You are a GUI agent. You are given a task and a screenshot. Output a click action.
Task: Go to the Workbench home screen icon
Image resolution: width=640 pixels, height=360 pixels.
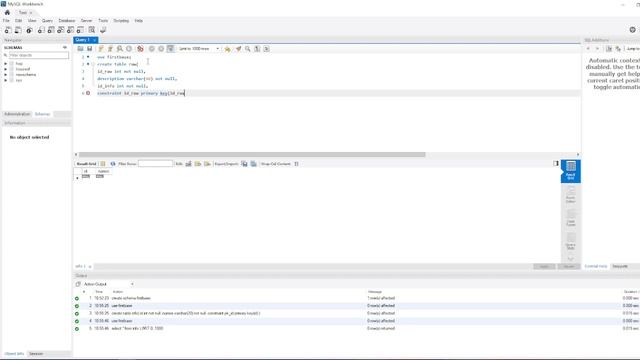pyautogui.click(x=7, y=13)
